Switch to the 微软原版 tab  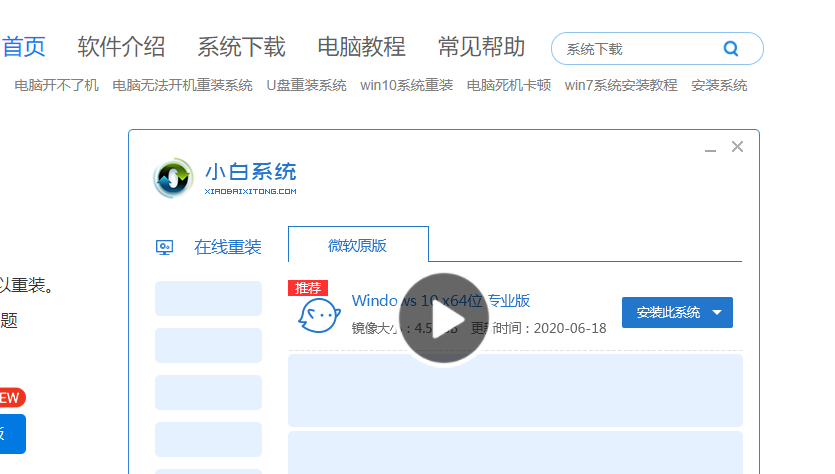(358, 245)
